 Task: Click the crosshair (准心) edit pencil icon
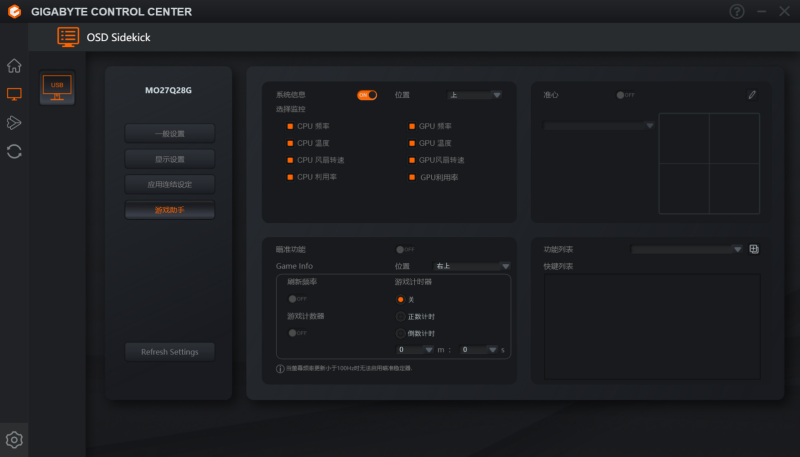coord(752,95)
